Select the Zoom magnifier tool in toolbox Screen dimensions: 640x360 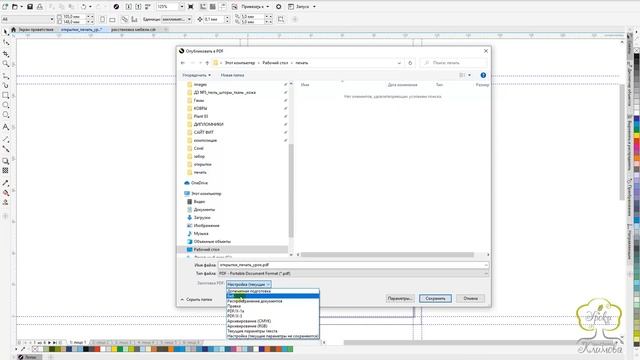tap(5, 64)
